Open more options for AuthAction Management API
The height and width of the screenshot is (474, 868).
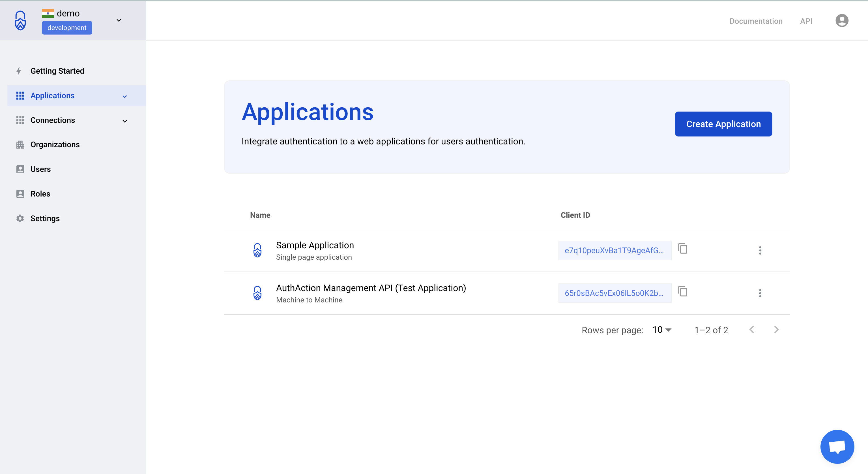(x=760, y=293)
